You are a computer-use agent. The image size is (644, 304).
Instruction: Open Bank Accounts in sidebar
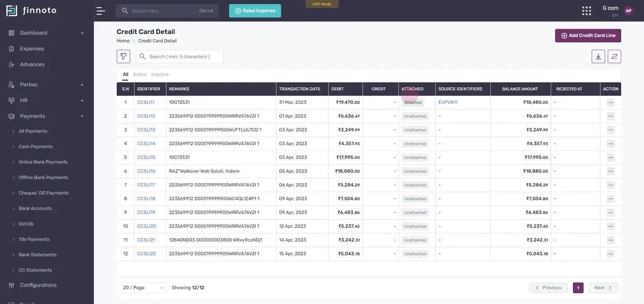[35, 208]
